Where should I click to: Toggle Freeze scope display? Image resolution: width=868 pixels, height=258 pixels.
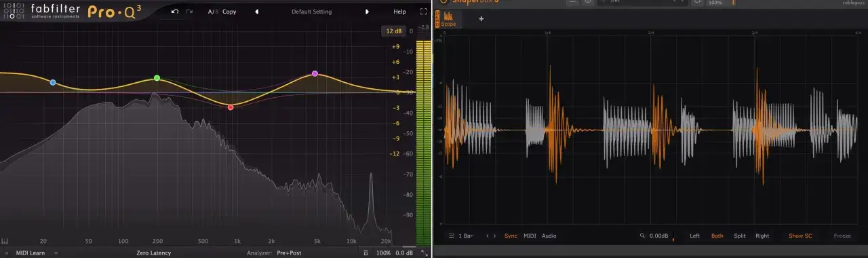tap(842, 236)
